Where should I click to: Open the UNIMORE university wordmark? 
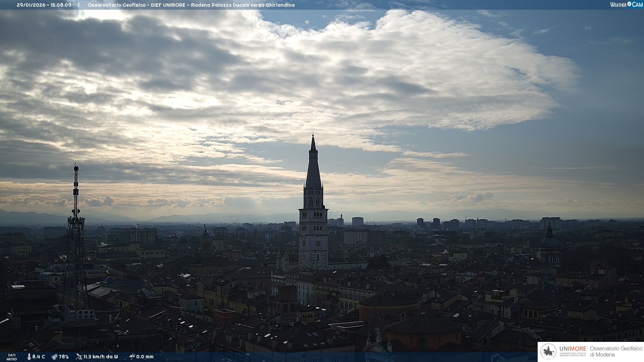[x=573, y=349]
